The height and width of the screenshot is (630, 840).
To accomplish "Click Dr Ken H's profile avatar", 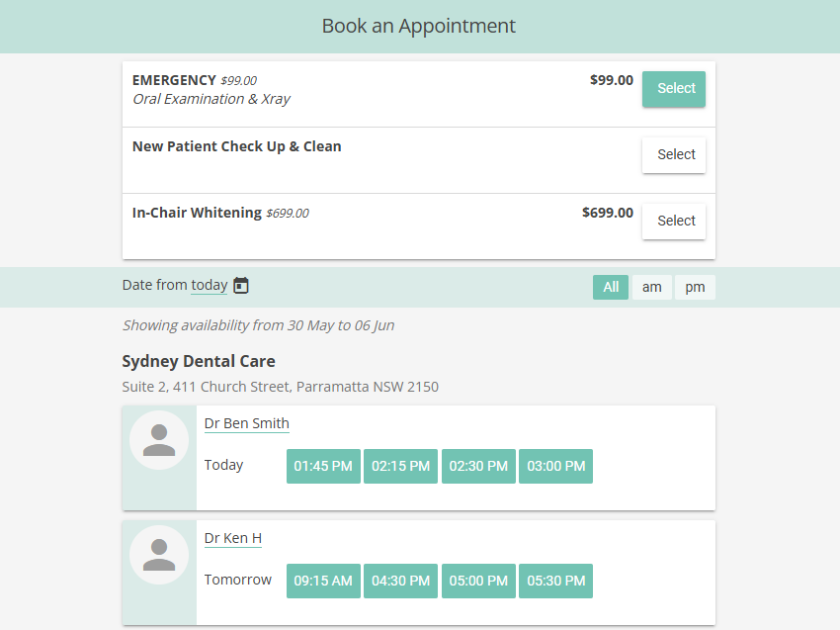I will [159, 555].
